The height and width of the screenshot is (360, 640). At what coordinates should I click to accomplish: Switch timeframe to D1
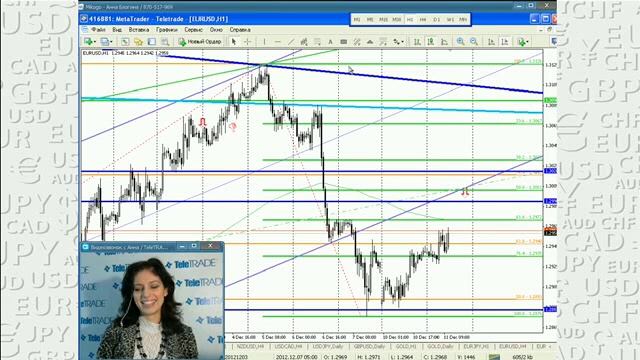(436, 20)
